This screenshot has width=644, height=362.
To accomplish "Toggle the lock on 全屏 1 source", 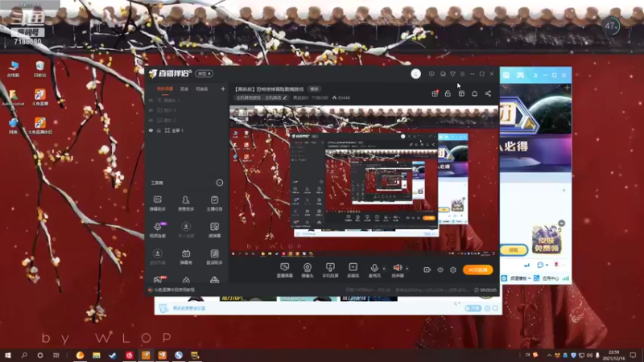I will 159,130.
